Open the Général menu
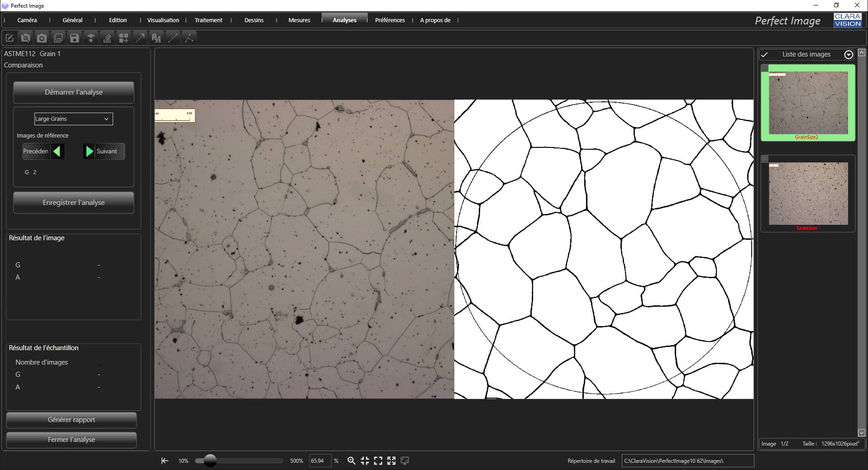868x470 pixels. tap(72, 20)
